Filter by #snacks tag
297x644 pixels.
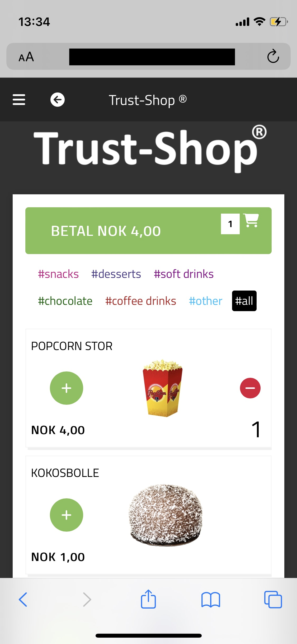(x=58, y=274)
